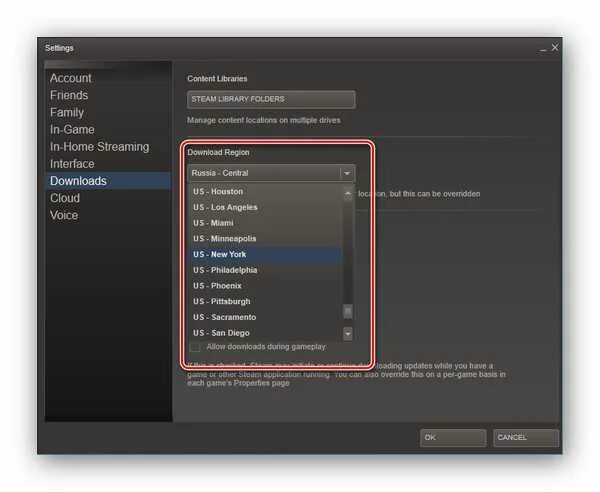Click the region list scroll-down arrow
600x492 pixels.
[348, 334]
